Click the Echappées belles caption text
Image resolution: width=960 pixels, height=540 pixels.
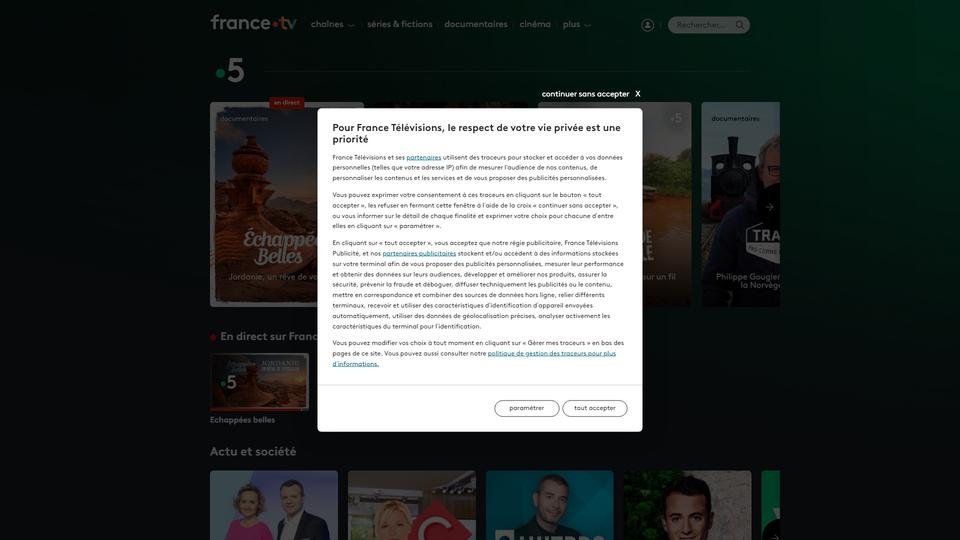pyautogui.click(x=242, y=420)
